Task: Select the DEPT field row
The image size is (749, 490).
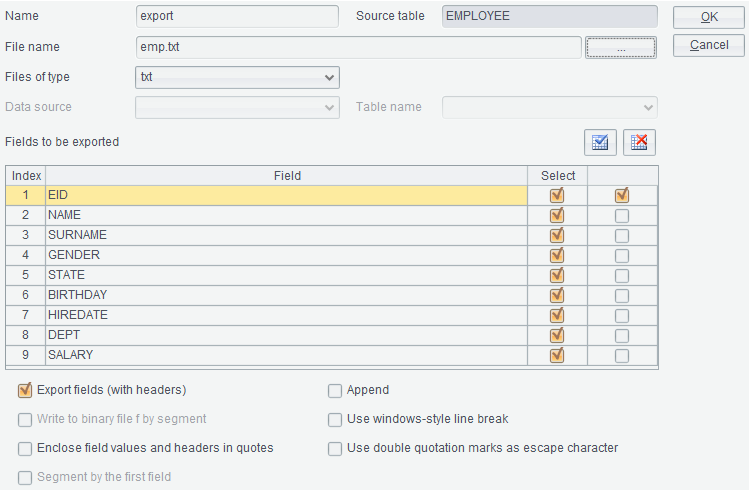Action: point(286,335)
